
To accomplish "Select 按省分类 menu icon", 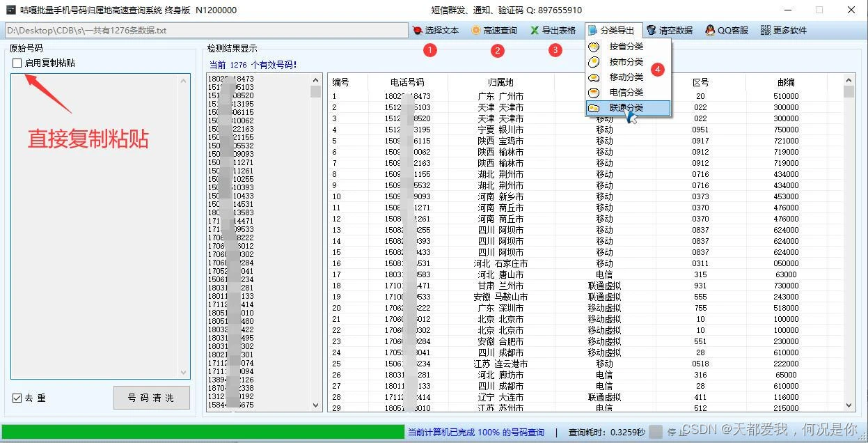I will 594,47.
